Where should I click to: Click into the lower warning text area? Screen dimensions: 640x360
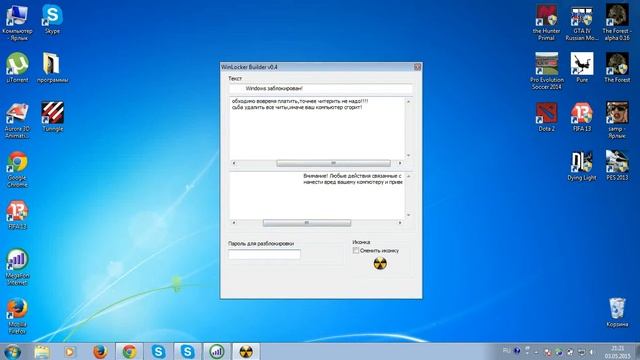point(317,196)
